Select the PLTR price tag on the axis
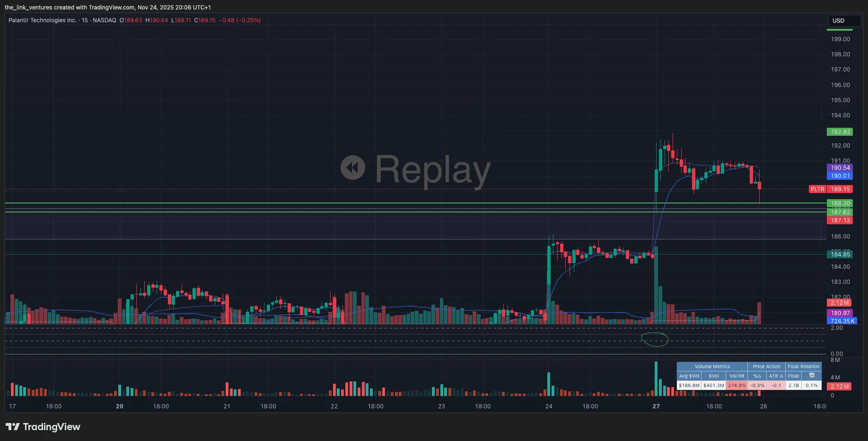The image size is (868, 441). [x=817, y=189]
